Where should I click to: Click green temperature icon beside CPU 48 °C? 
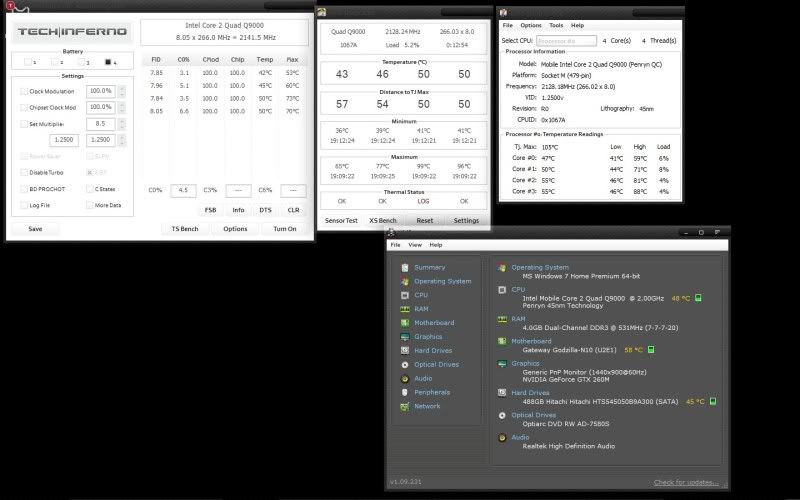coord(698,298)
